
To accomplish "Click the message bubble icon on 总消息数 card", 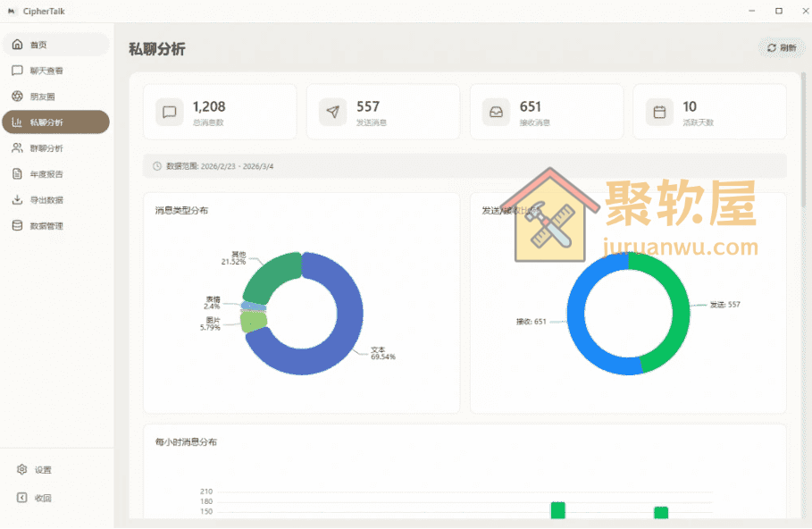I will 170,112.
